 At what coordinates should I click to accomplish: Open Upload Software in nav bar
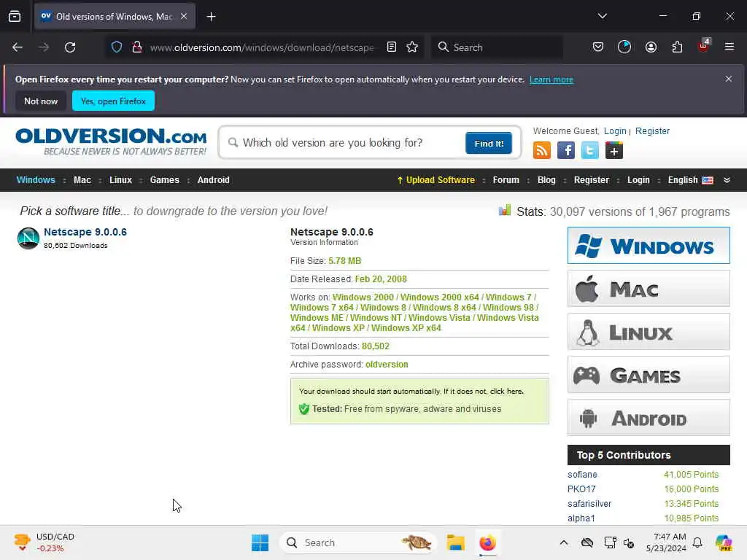[x=436, y=180]
